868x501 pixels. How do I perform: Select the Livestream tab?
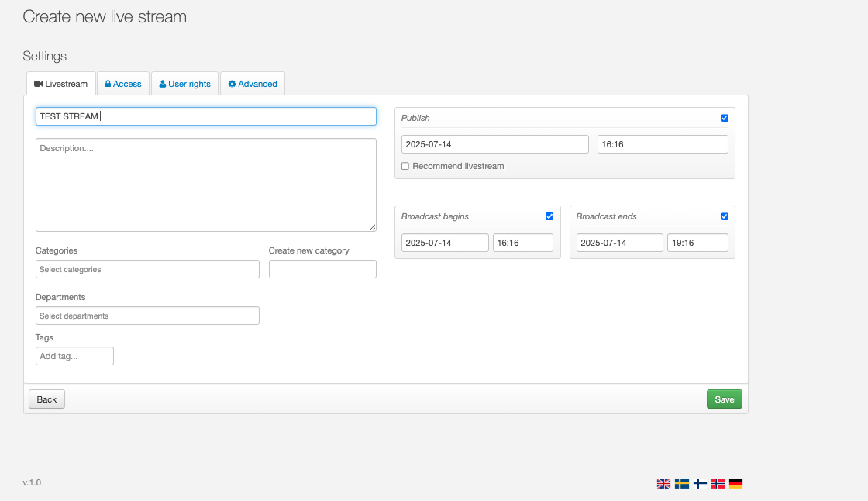[61, 84]
